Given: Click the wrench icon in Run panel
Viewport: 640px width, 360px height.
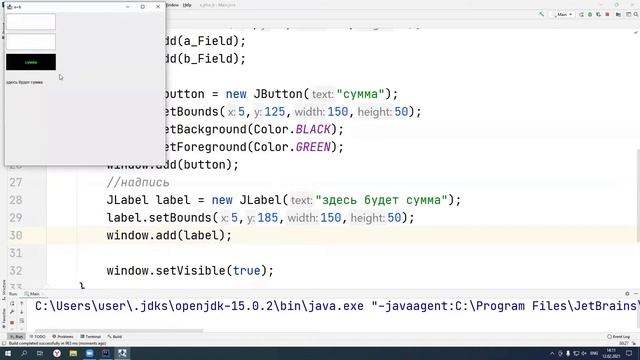Looking at the screenshot, I should (x=12, y=312).
